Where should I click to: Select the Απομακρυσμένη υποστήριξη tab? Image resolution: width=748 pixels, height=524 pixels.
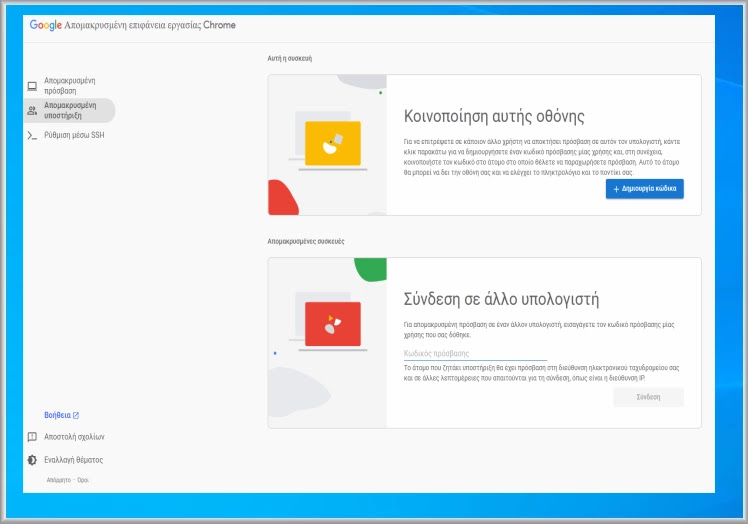point(70,111)
